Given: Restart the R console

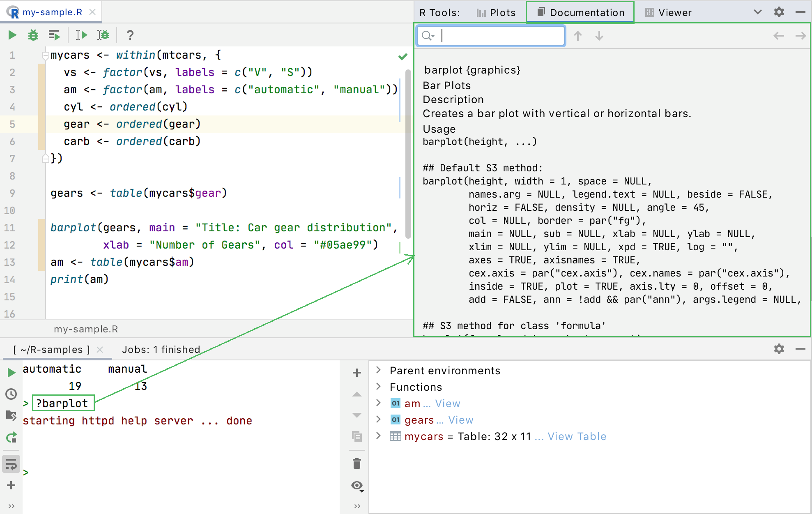Looking at the screenshot, I should (x=11, y=437).
